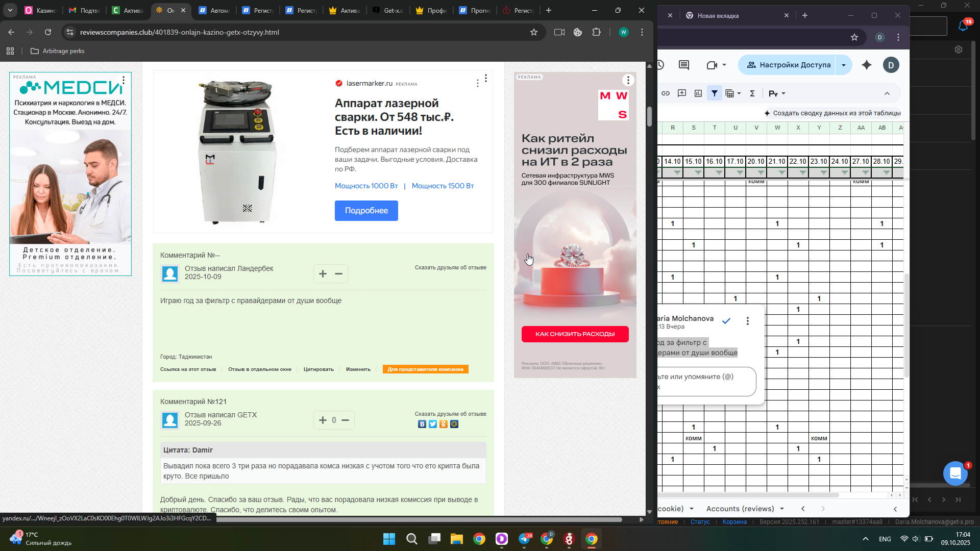Click the Цитировать link under the review
This screenshot has height=551, width=980.
tap(318, 369)
